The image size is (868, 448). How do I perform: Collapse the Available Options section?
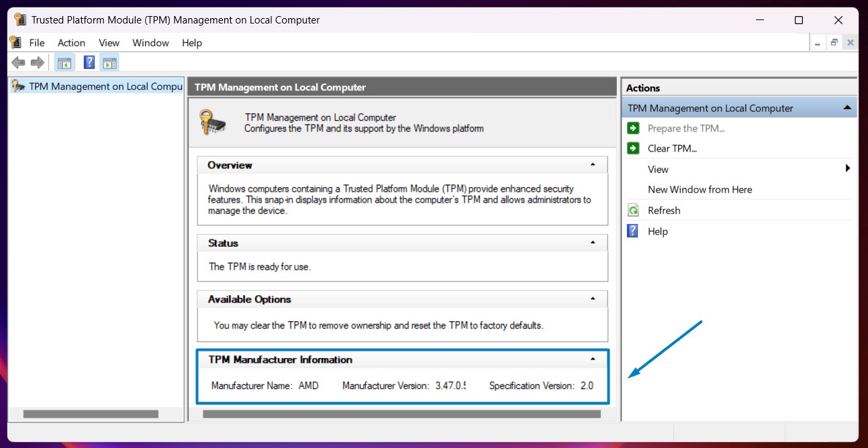pyautogui.click(x=592, y=299)
